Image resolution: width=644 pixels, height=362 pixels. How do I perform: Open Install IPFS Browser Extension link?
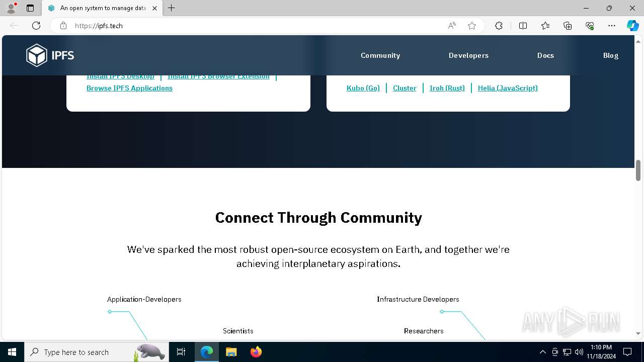pos(218,77)
